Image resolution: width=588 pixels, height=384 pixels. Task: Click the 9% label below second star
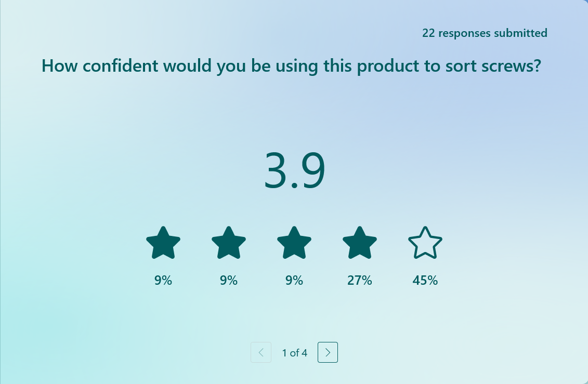click(x=229, y=281)
